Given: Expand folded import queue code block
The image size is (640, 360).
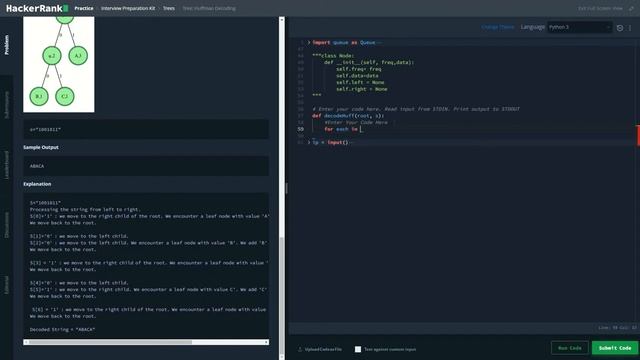Looking at the screenshot, I should (x=309, y=42).
